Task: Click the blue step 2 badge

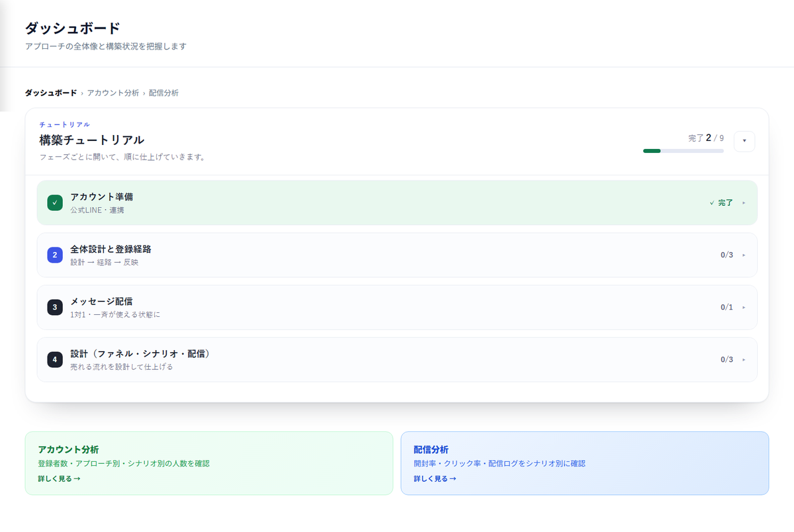Action: [55, 255]
